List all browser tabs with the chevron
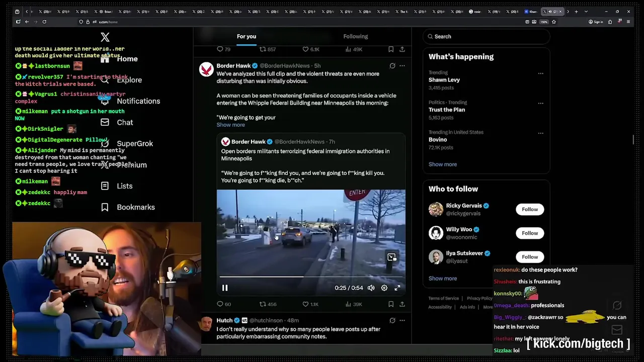644x362 pixels. pos(585,12)
